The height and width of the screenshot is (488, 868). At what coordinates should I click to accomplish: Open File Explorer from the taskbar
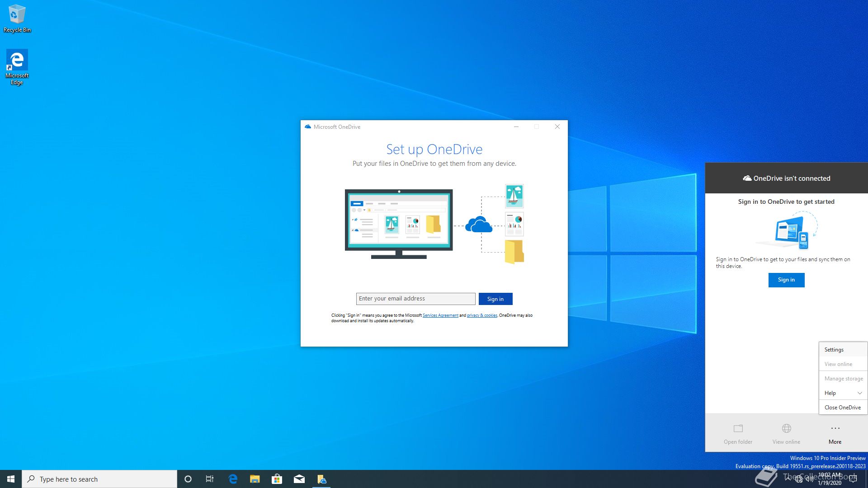click(255, 479)
